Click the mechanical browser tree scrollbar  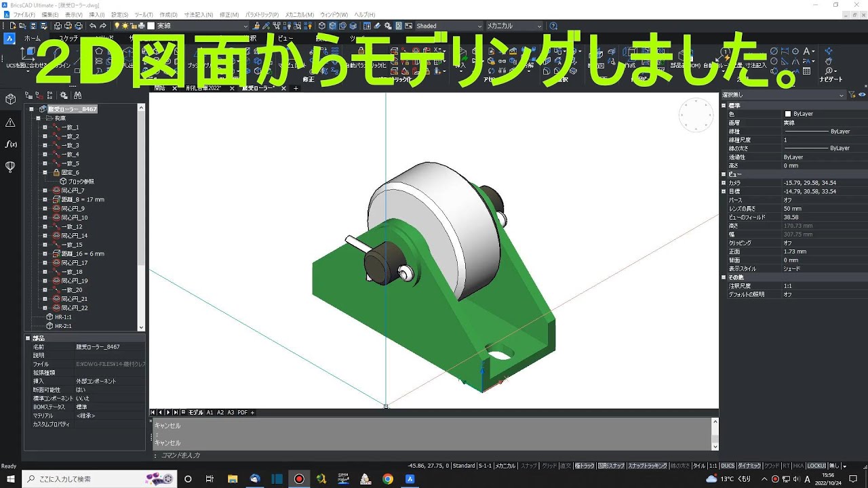(142, 217)
